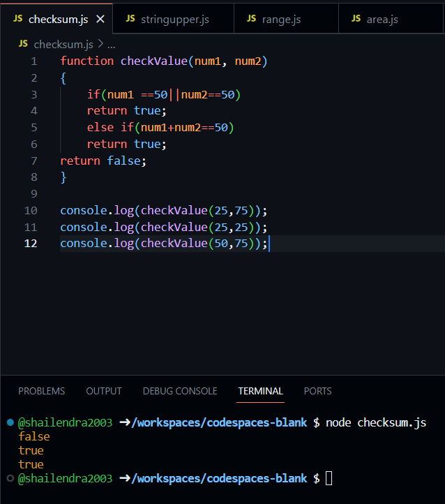Screen dimensions: 445x504
Task: Click the 'else' keyword on line 5
Action: tap(100, 128)
